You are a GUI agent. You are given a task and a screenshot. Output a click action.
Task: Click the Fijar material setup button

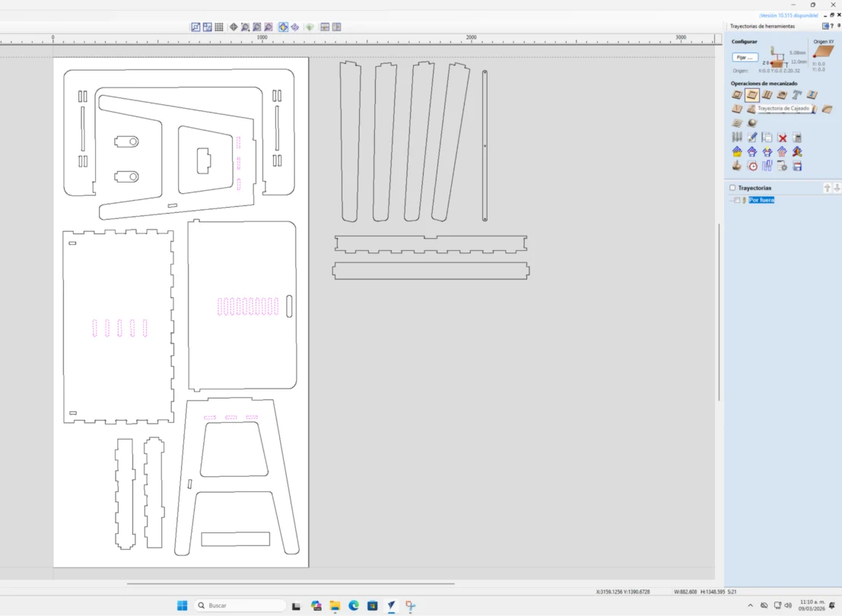pos(745,58)
